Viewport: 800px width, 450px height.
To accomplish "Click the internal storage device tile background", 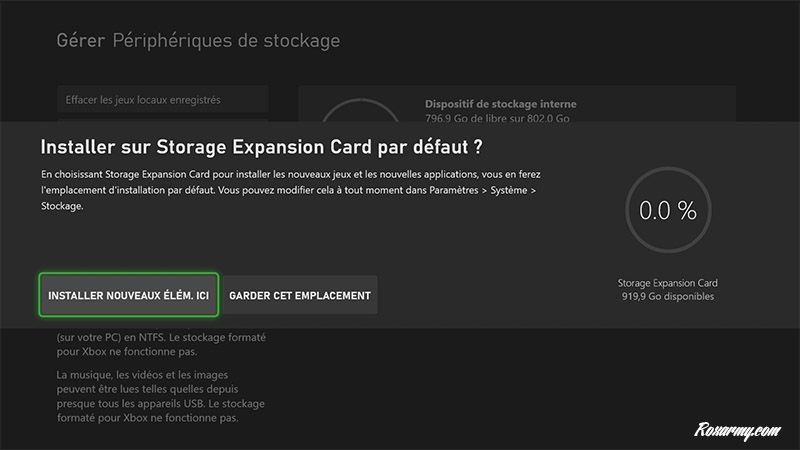I will point(660,105).
